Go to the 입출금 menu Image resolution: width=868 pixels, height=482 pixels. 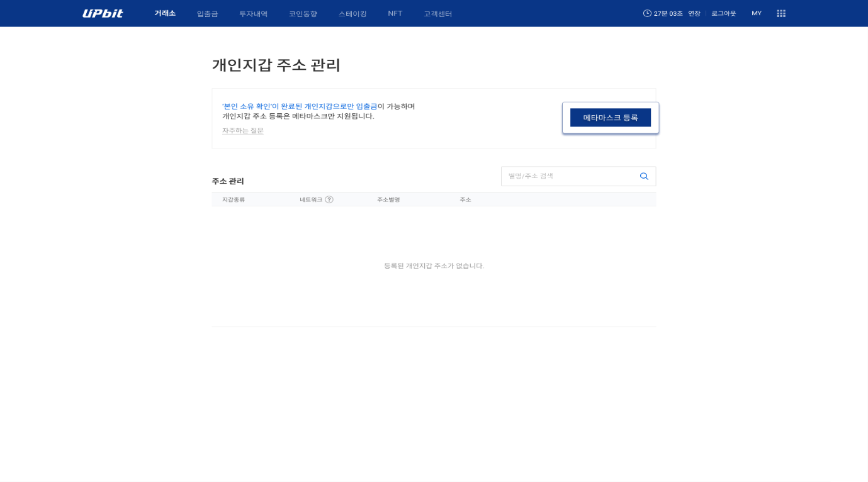(x=207, y=14)
